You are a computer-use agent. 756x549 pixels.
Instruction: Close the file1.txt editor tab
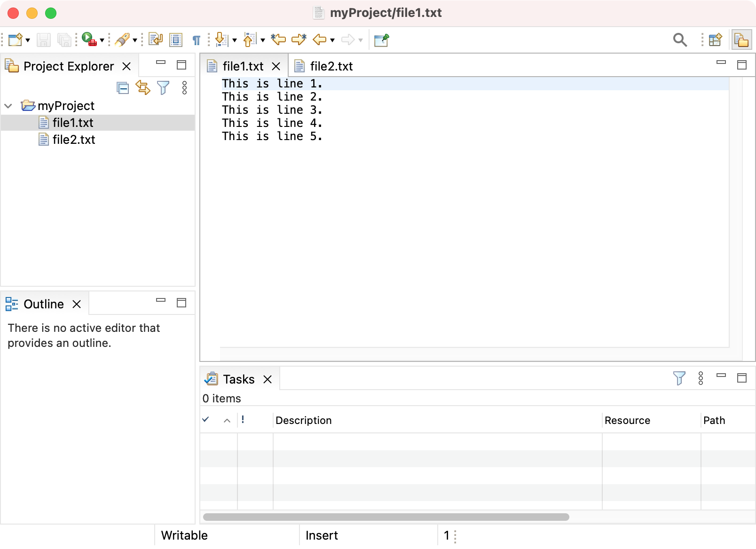276,66
